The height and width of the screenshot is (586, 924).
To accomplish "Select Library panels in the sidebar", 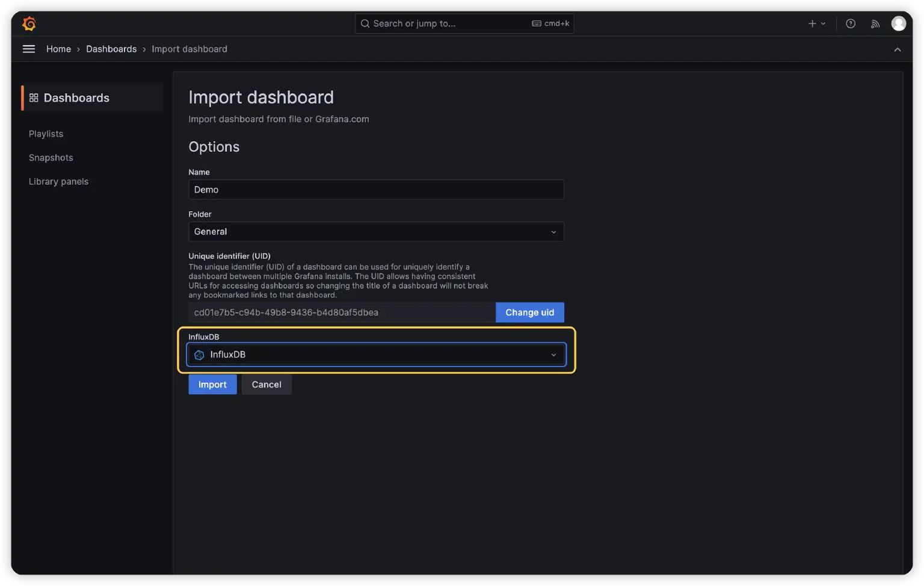I will (58, 182).
